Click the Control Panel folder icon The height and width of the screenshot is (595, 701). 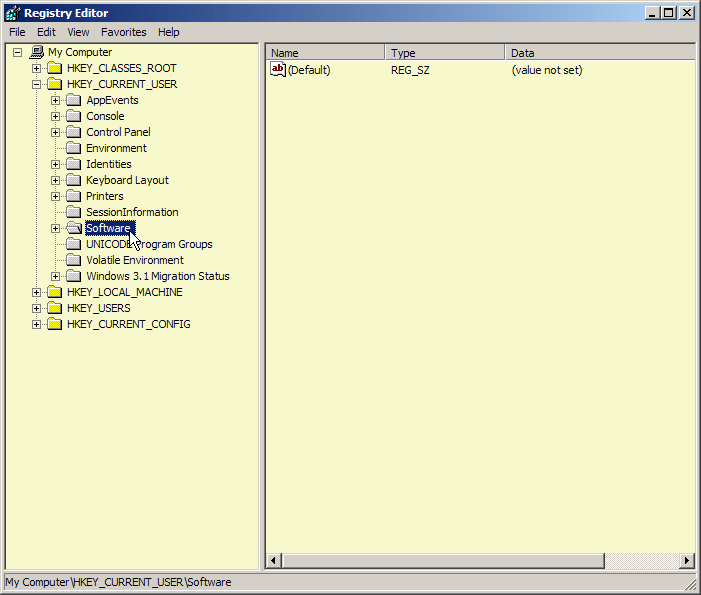(74, 132)
